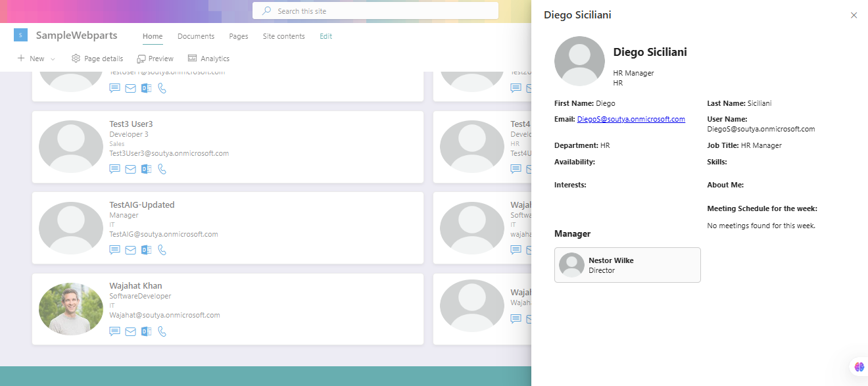This screenshot has width=868, height=386.
Task: Click Wajahat Khan's profile photo
Action: click(x=70, y=308)
